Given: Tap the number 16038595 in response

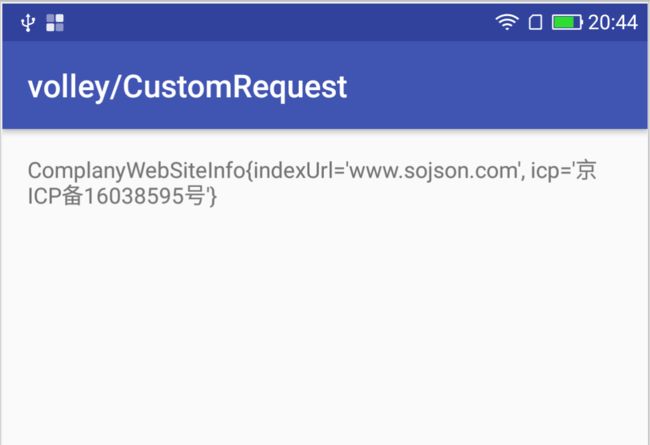Looking at the screenshot, I should point(134,196).
